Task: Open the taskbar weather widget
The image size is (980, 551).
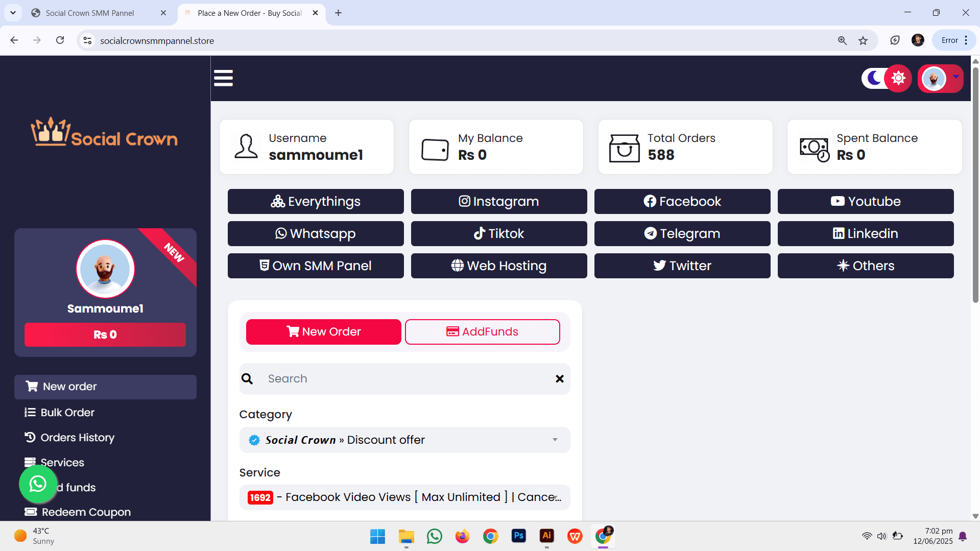Action: pyautogui.click(x=35, y=536)
